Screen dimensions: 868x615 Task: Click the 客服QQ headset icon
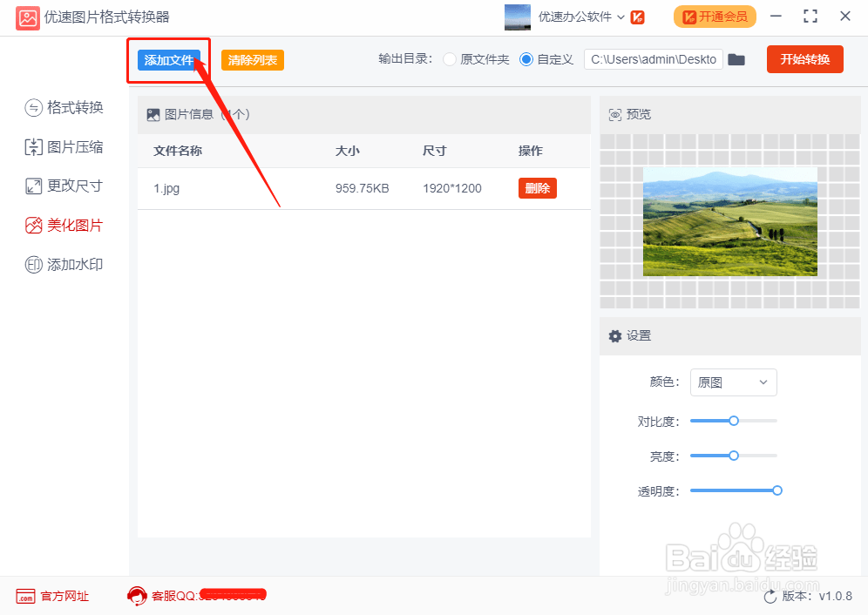[x=137, y=596]
